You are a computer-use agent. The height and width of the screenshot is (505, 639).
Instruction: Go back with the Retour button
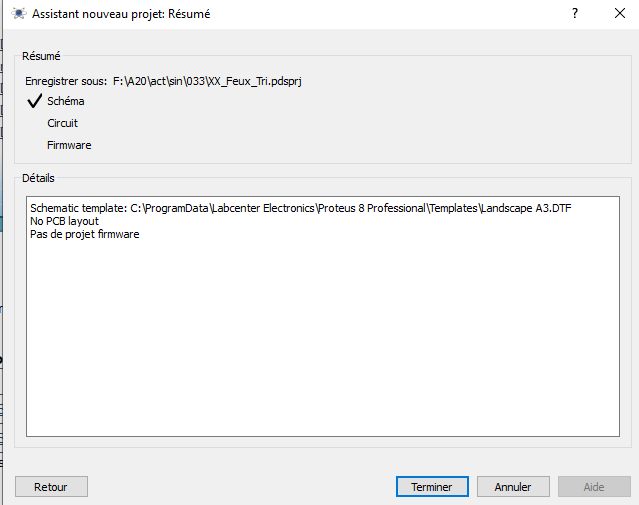pos(51,487)
